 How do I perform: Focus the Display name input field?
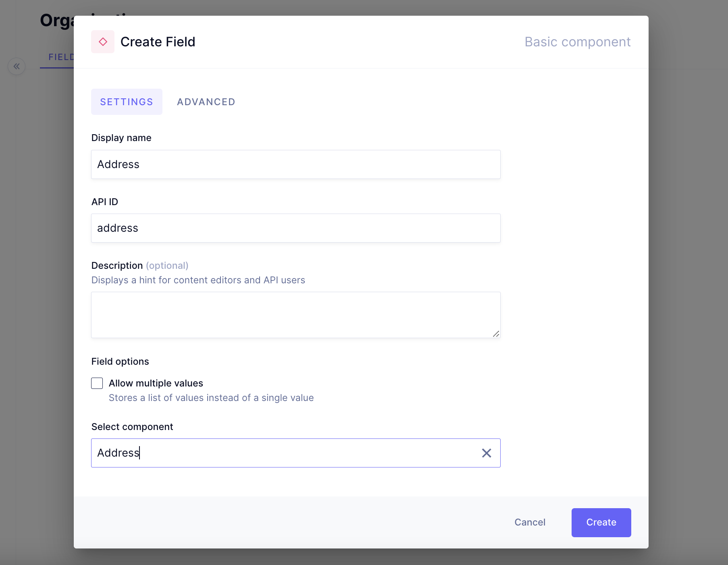(295, 164)
